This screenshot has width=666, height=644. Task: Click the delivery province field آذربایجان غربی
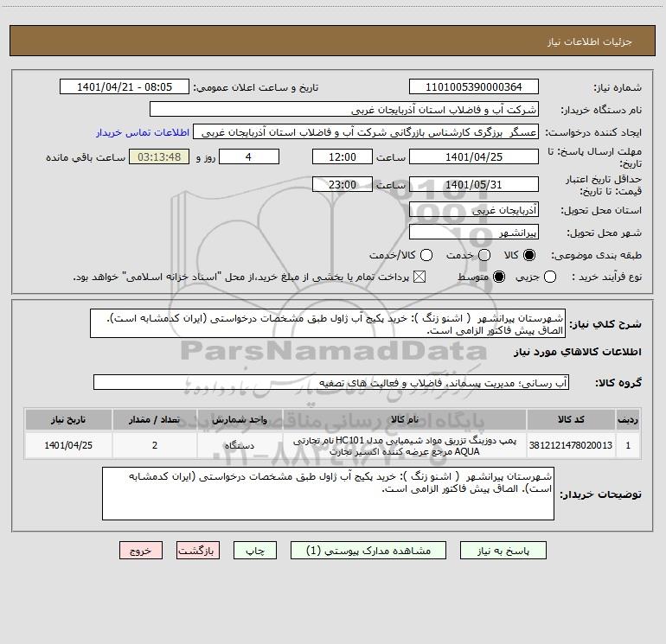pos(474,209)
